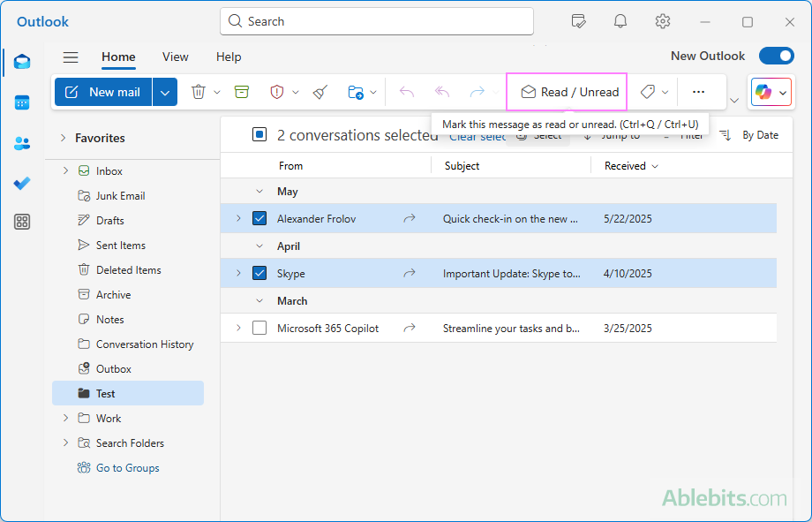This screenshot has height=522, width=812.
Task: Open the New mail dropdown arrow
Action: (165, 92)
